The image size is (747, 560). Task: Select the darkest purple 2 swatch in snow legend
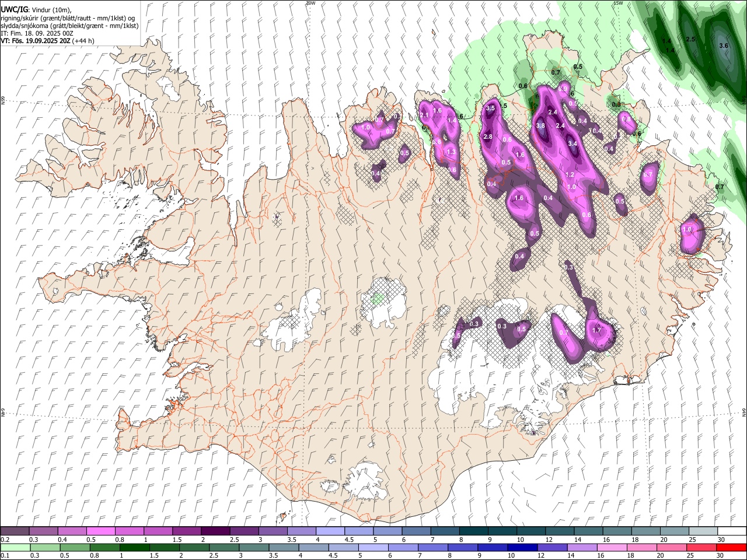pos(215,531)
